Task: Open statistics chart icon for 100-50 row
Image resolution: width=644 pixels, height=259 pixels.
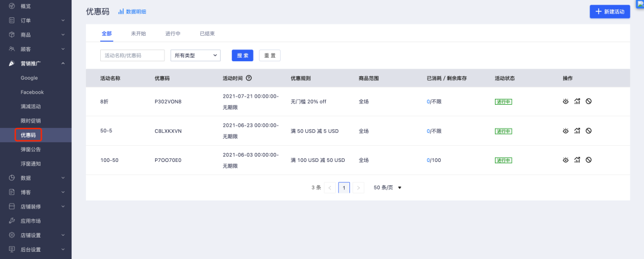Action: pyautogui.click(x=577, y=160)
